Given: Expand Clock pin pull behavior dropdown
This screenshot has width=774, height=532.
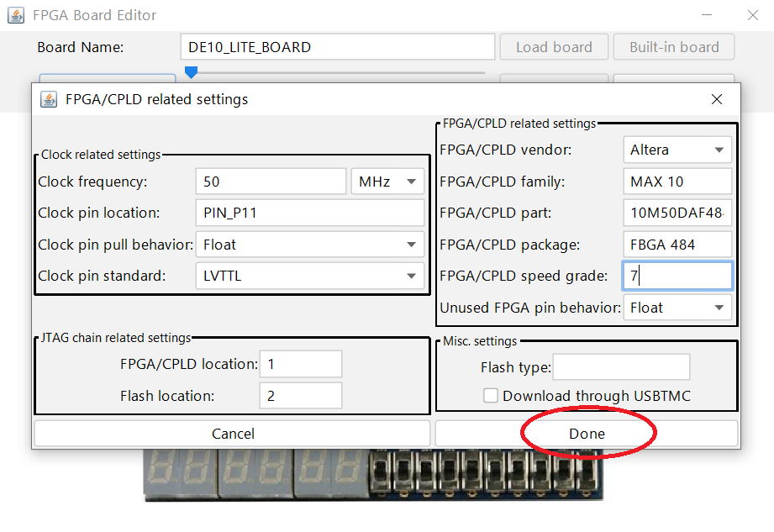Looking at the screenshot, I should [x=309, y=245].
